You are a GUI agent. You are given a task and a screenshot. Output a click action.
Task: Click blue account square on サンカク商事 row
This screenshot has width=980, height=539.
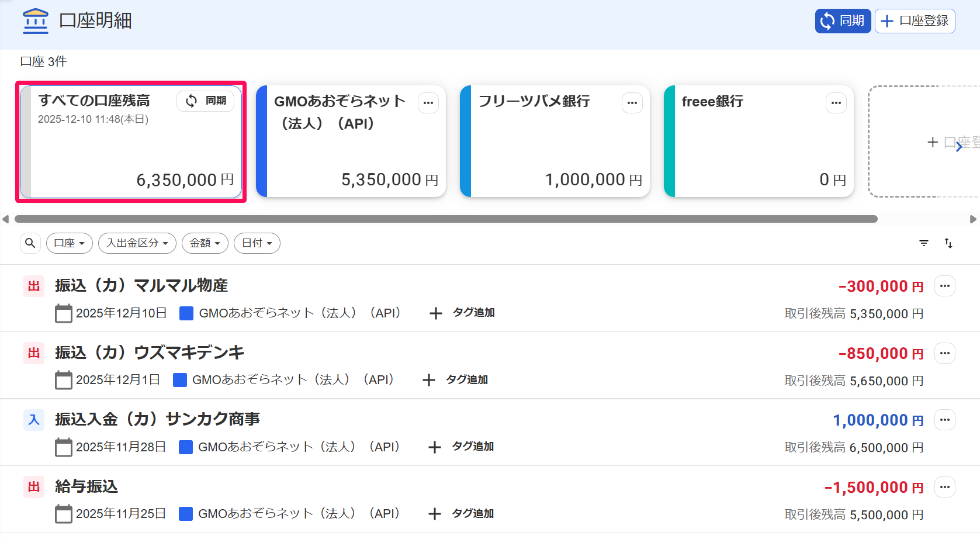coord(186,447)
